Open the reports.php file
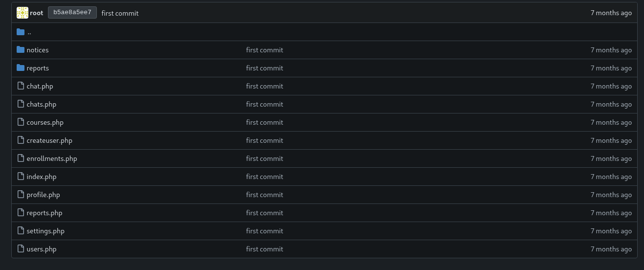The height and width of the screenshot is (270, 644). 45,213
